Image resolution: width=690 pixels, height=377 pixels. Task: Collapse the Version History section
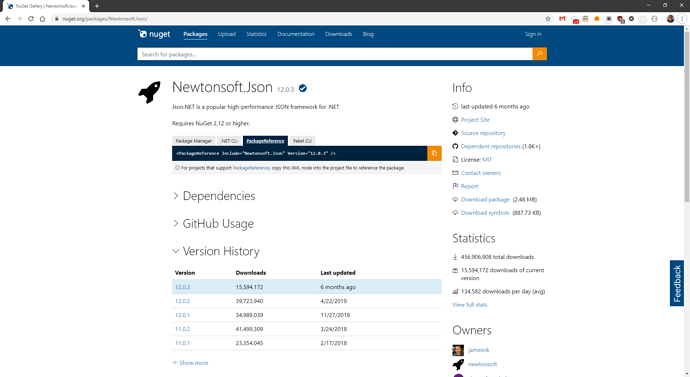[216, 251]
